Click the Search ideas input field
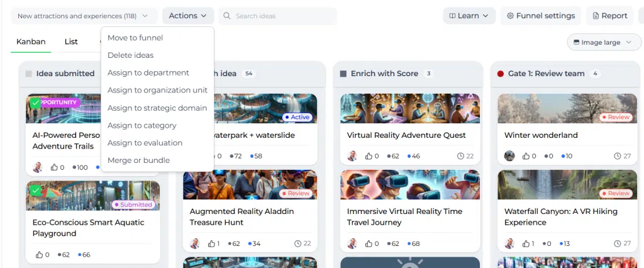 click(277, 16)
